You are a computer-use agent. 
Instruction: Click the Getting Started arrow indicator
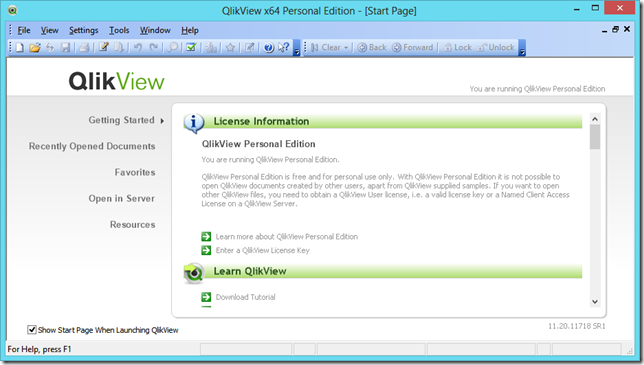click(162, 121)
